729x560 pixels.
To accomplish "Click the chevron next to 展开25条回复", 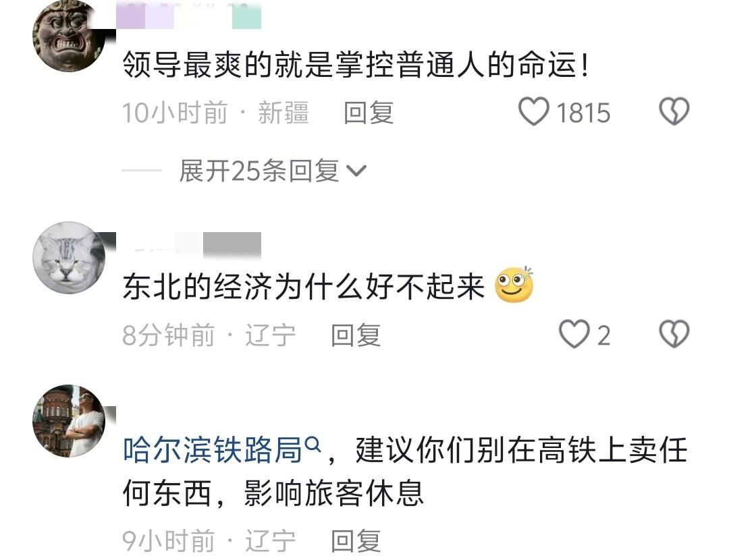I will point(356,171).
